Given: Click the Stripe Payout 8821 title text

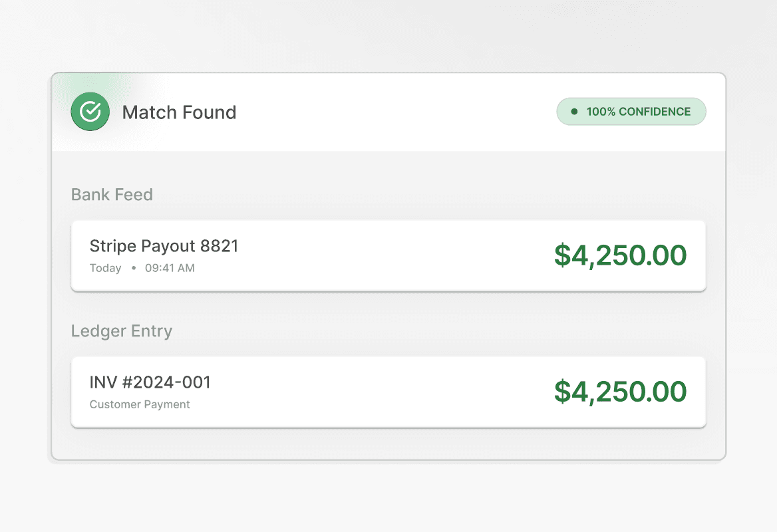Looking at the screenshot, I should [x=164, y=246].
